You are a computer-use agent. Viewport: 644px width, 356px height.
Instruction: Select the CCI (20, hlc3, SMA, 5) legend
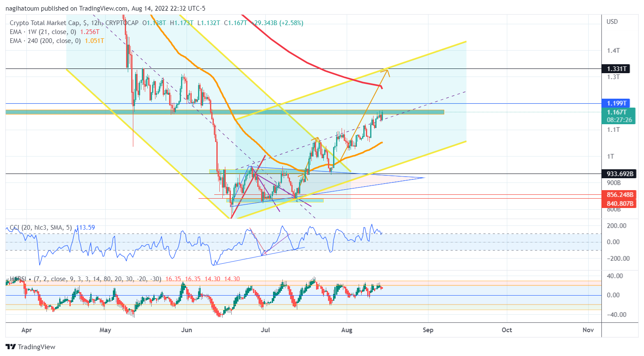coord(40,228)
